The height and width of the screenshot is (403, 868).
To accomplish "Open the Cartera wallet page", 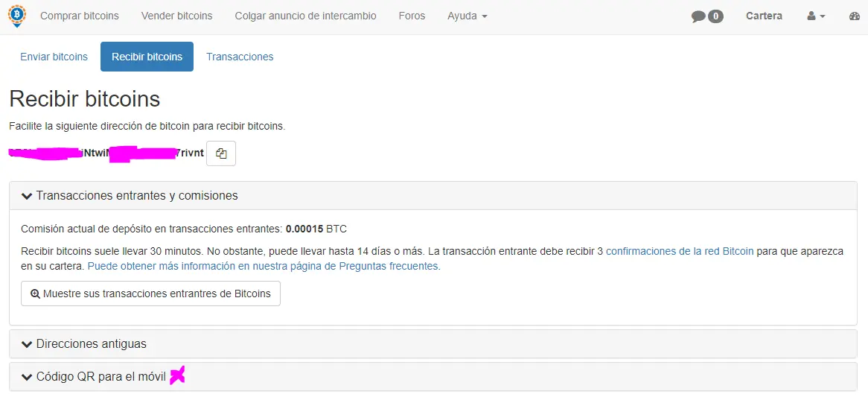I will tap(764, 16).
